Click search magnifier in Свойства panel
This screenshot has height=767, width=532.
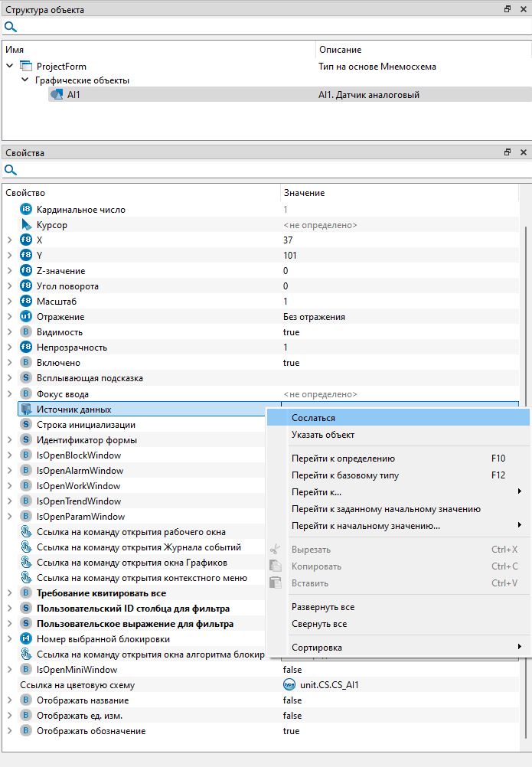(10, 170)
